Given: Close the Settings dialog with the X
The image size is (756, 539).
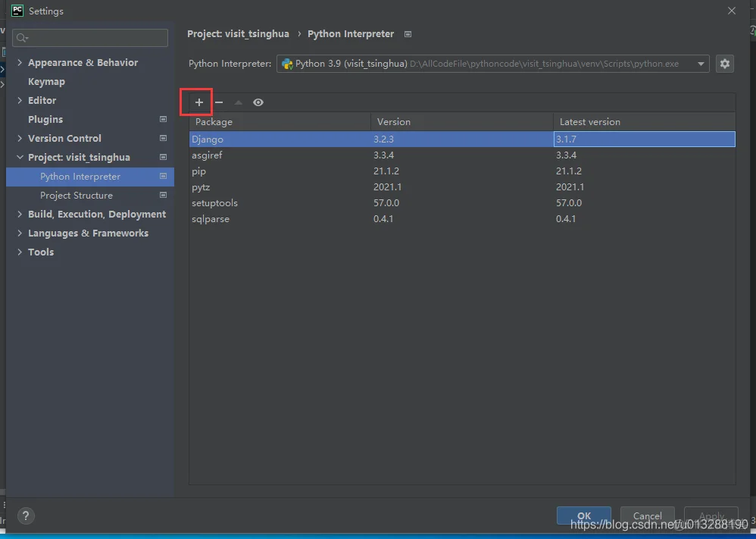Looking at the screenshot, I should pyautogui.click(x=732, y=11).
